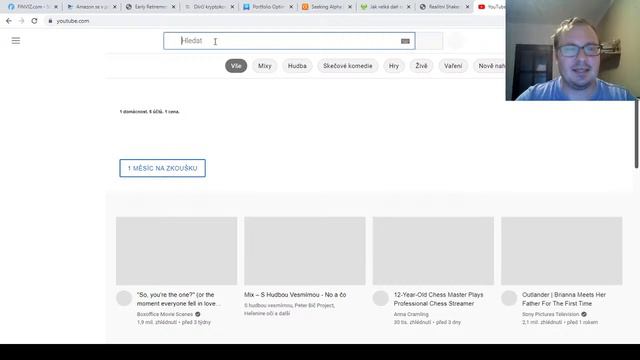This screenshot has width=640, height=360.
Task: Close the Reálné Shiller tab
Action: point(467,7)
